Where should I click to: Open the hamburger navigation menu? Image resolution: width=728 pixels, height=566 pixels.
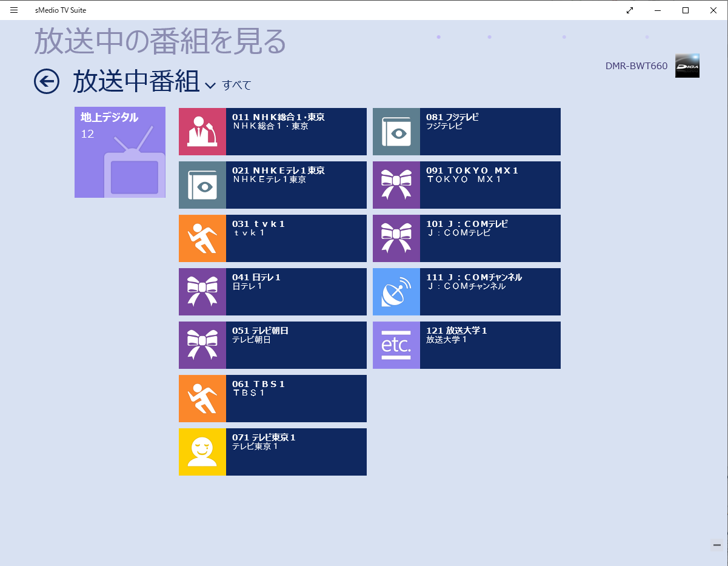[14, 10]
